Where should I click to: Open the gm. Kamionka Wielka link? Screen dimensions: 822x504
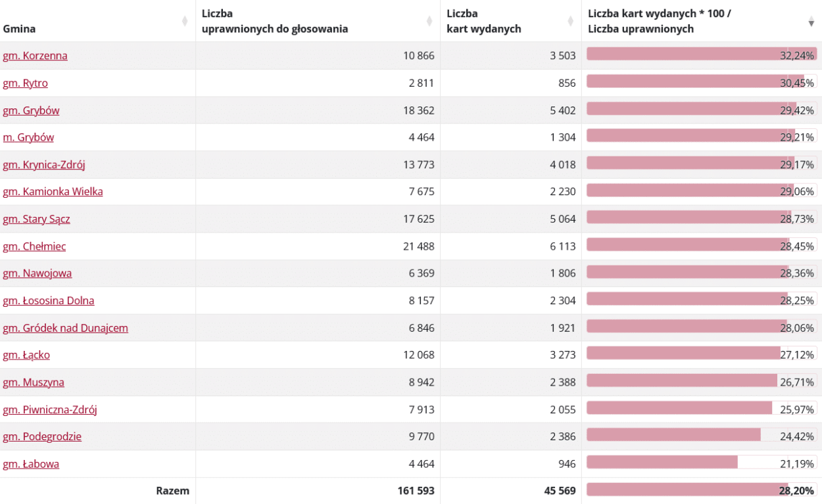point(53,192)
